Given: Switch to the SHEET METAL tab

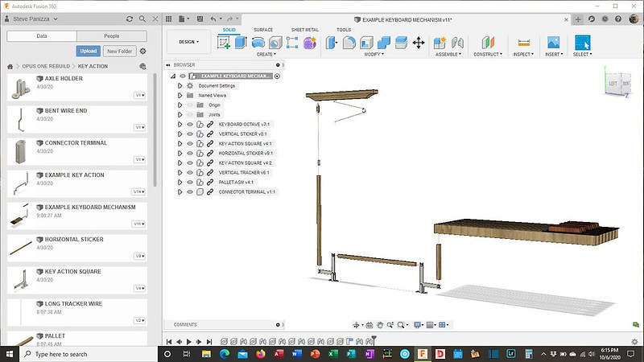Looking at the screenshot, I should coord(303,30).
